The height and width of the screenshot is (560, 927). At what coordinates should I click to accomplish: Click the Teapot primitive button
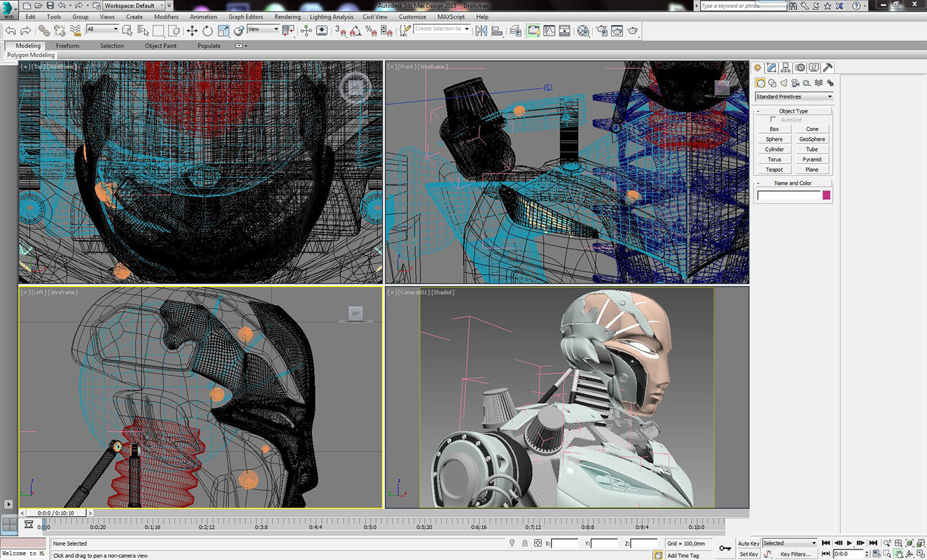[774, 169]
